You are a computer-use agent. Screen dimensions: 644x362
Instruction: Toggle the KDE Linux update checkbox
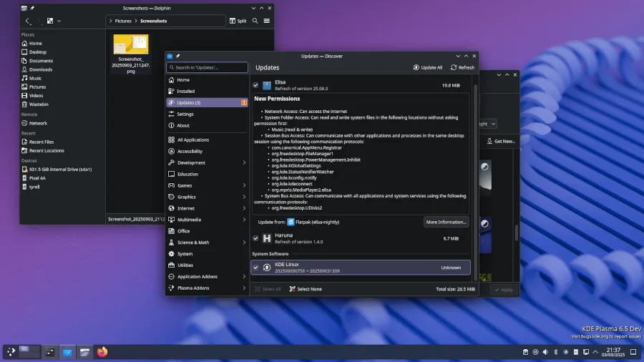[x=256, y=268]
